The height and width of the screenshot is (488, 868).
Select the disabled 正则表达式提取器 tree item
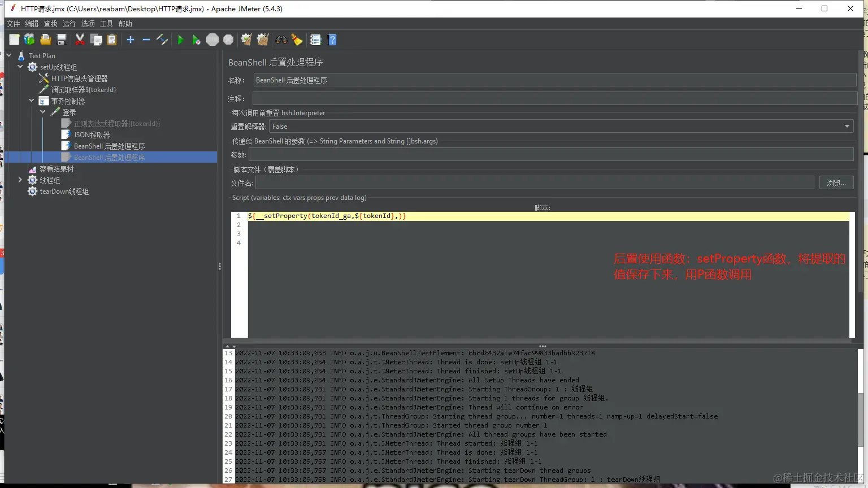click(x=117, y=124)
